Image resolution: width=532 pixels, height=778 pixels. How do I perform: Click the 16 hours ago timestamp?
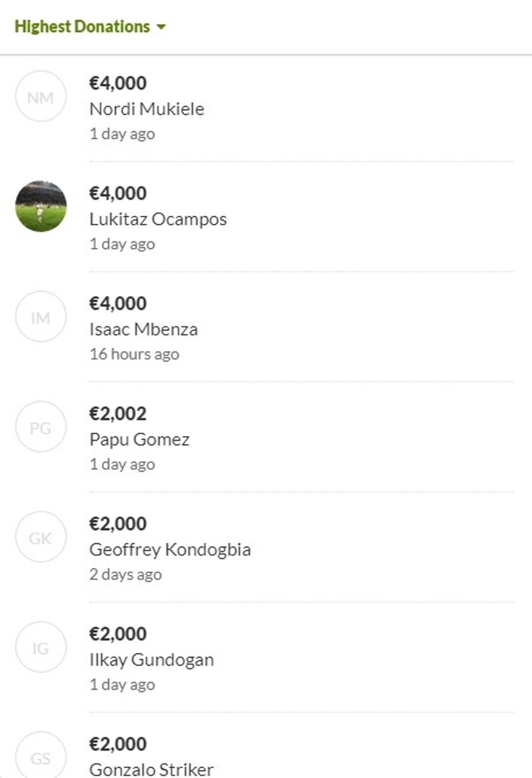(134, 354)
